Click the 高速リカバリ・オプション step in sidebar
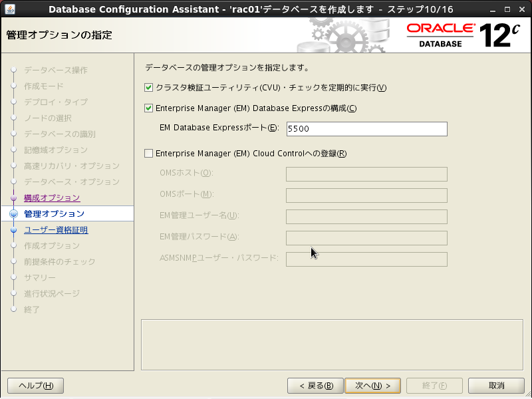Image resolution: width=532 pixels, height=399 pixels. [72, 166]
